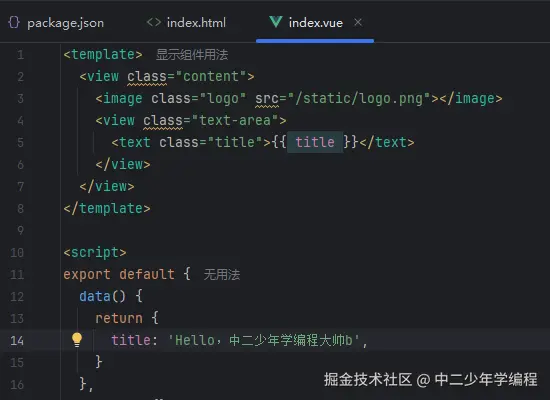
Task: Click the braces icon of package.json tab
Action: click(x=14, y=22)
